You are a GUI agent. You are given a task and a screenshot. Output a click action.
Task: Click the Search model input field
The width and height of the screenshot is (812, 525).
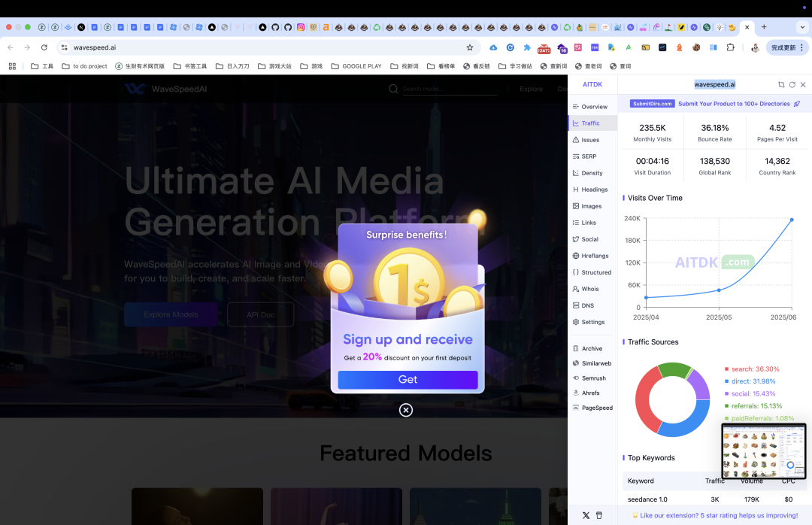[448, 90]
